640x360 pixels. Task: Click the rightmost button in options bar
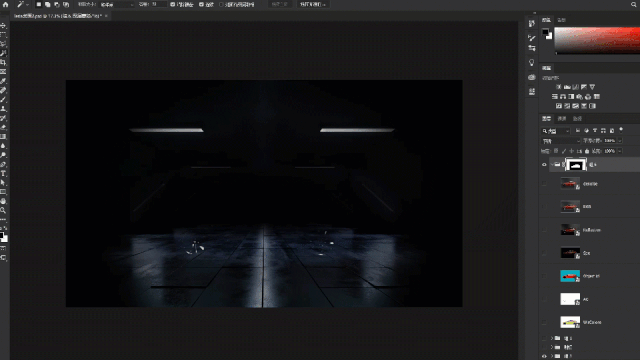tap(313, 4)
